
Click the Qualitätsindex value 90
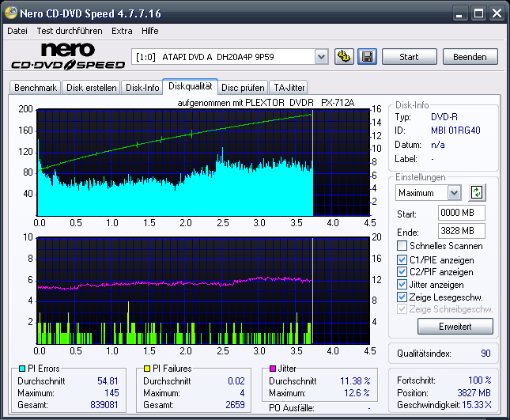pos(485,354)
